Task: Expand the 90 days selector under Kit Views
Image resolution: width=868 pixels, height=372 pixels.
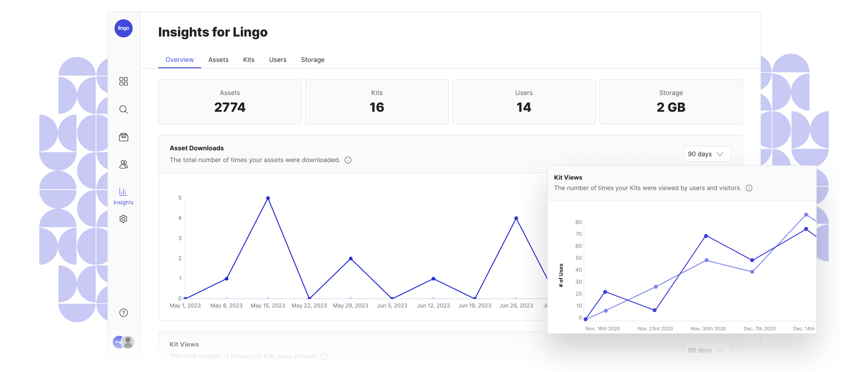Action: pos(707,350)
